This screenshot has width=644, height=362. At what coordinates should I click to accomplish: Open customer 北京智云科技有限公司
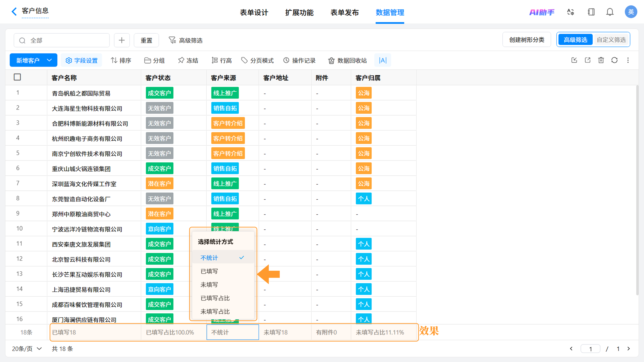coord(81,259)
